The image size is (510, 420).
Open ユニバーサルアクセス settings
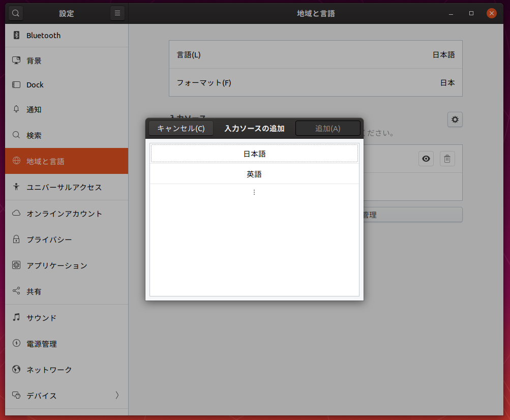coord(67,187)
